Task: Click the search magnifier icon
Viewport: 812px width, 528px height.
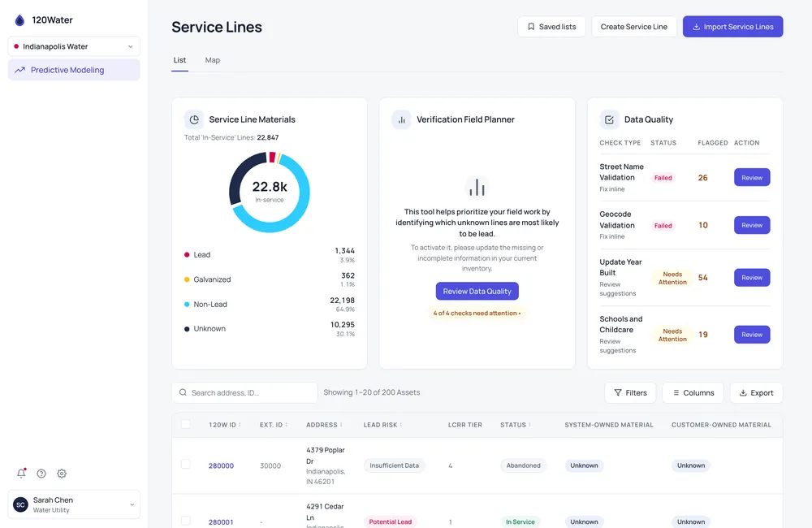Action: [183, 393]
